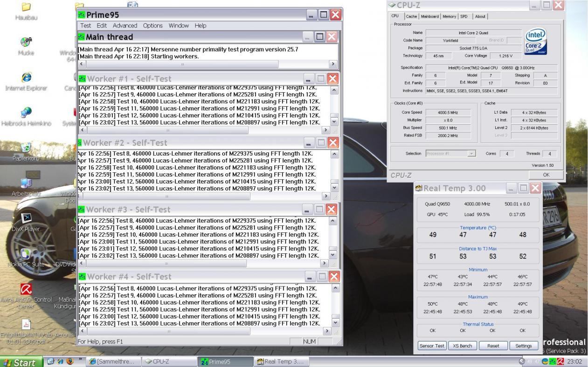Click GPU 45°C reading in Real Temp
The width and height of the screenshot is (588, 367).
point(437,215)
